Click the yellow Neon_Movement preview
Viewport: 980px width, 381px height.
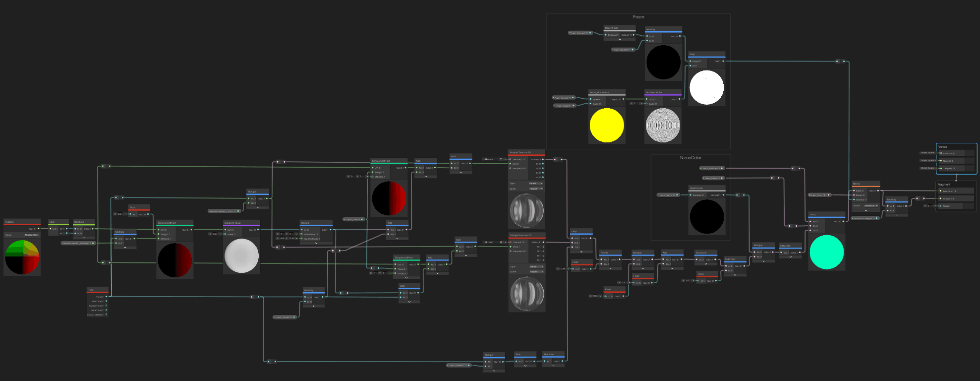tap(607, 126)
